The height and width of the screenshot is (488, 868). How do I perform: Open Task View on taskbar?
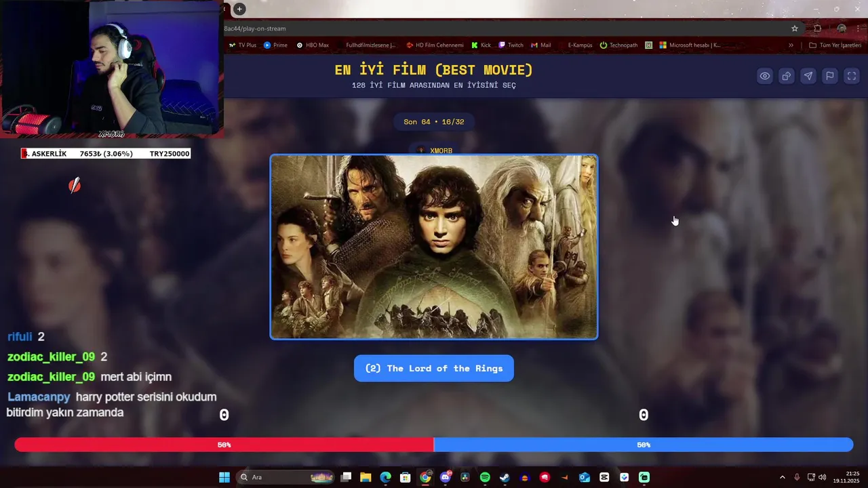coord(346,477)
